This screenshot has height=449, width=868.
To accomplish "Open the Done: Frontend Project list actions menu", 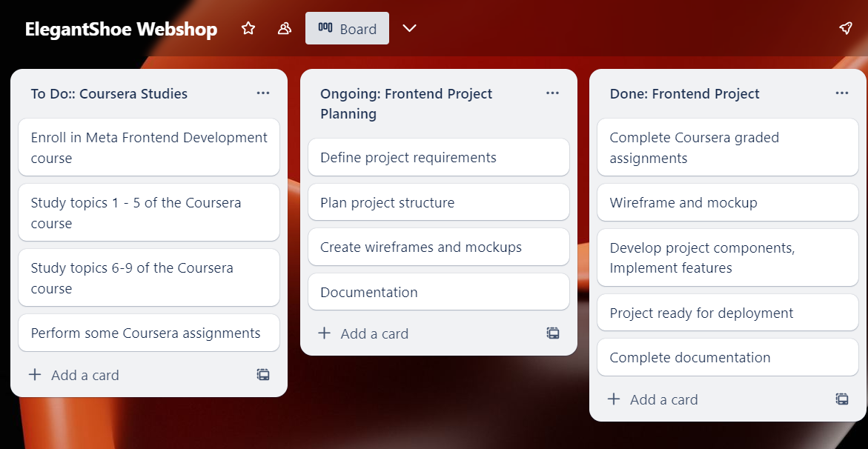I will pyautogui.click(x=842, y=93).
